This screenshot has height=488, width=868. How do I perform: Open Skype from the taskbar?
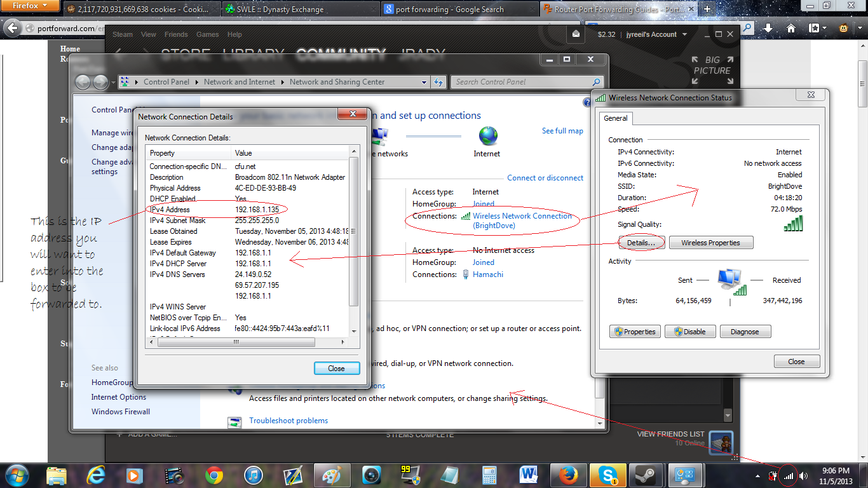click(608, 475)
